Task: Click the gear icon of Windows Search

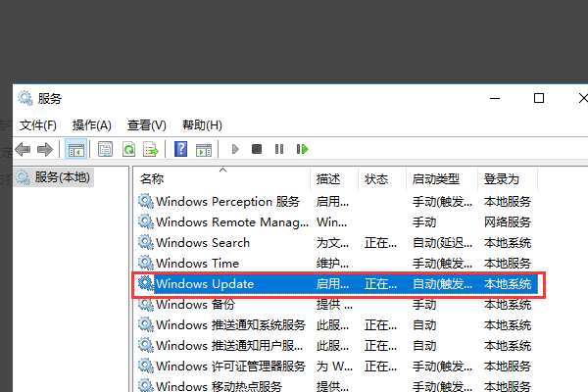Action: pyautogui.click(x=145, y=242)
